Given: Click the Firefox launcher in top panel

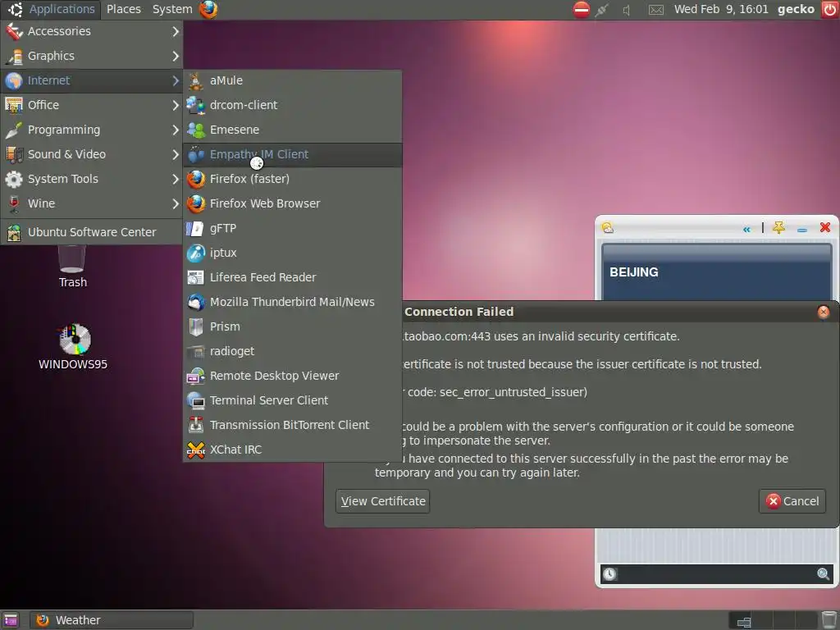Looking at the screenshot, I should point(208,9).
